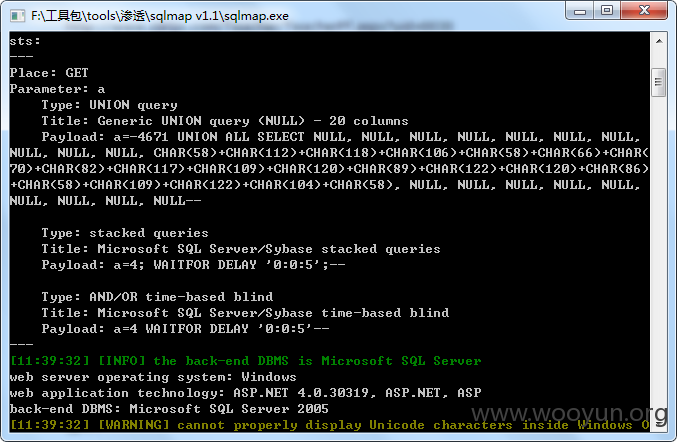Viewport: 677px width, 442px height.
Task: Click the 'Place: GET' line
Action: pos(49,73)
